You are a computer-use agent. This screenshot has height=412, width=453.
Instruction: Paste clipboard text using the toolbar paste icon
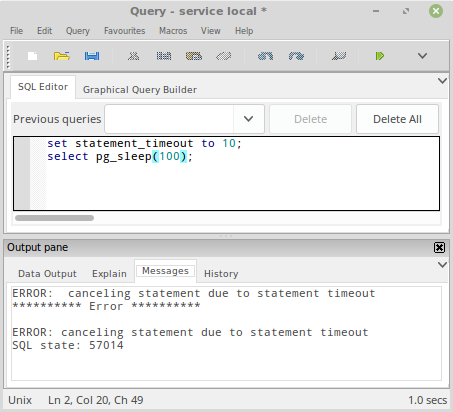tap(194, 56)
